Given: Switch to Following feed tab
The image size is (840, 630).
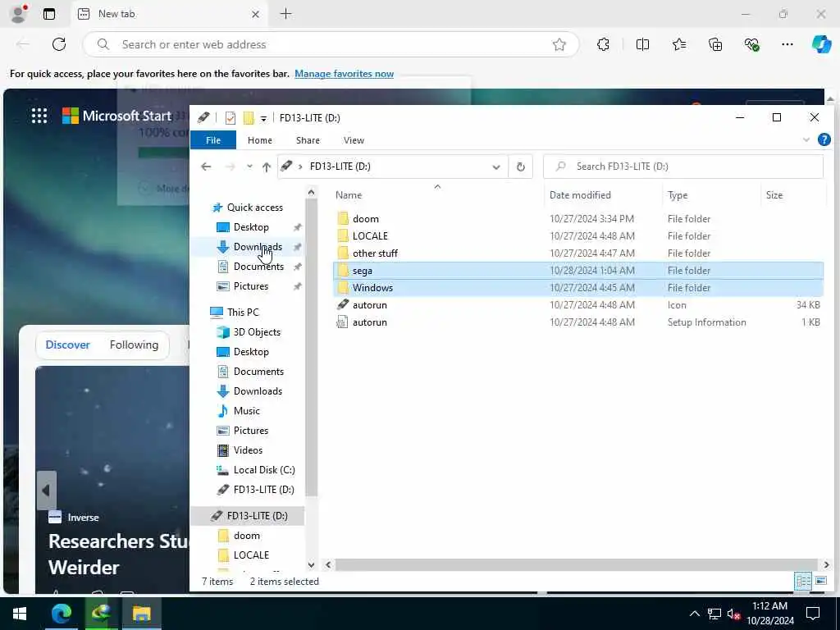Looking at the screenshot, I should pos(134,345).
